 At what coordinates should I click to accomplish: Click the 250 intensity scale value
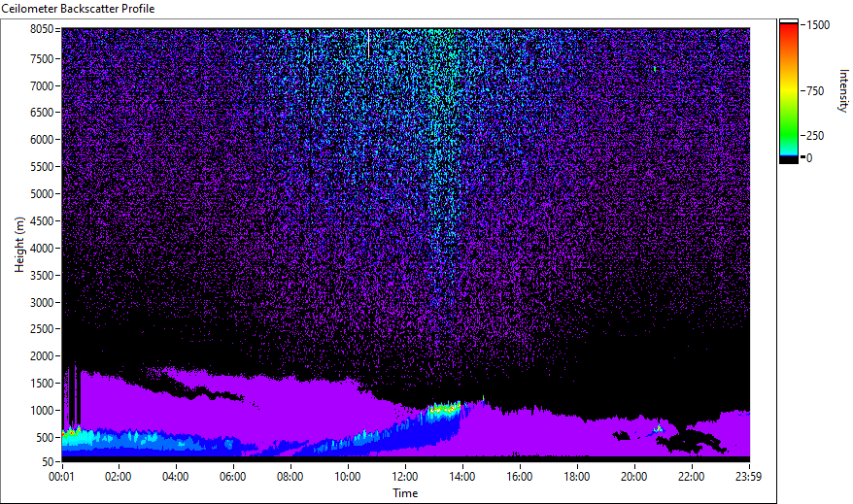coord(815,136)
